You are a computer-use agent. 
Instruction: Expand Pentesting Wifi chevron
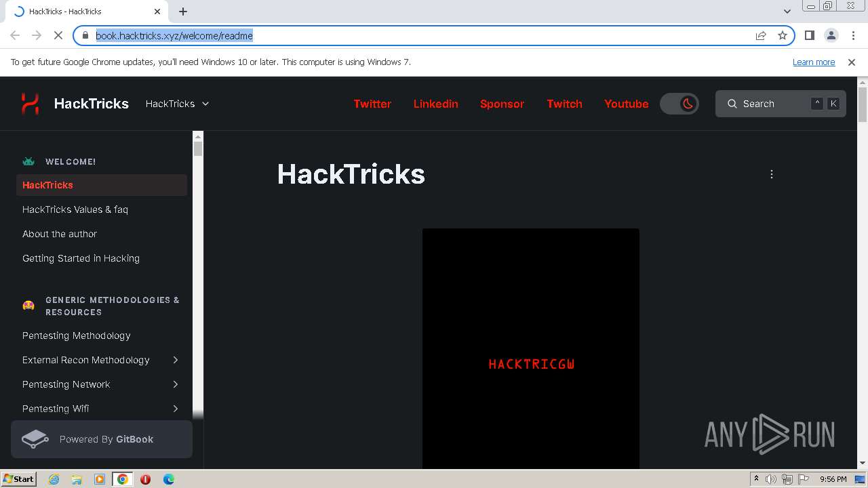click(176, 409)
